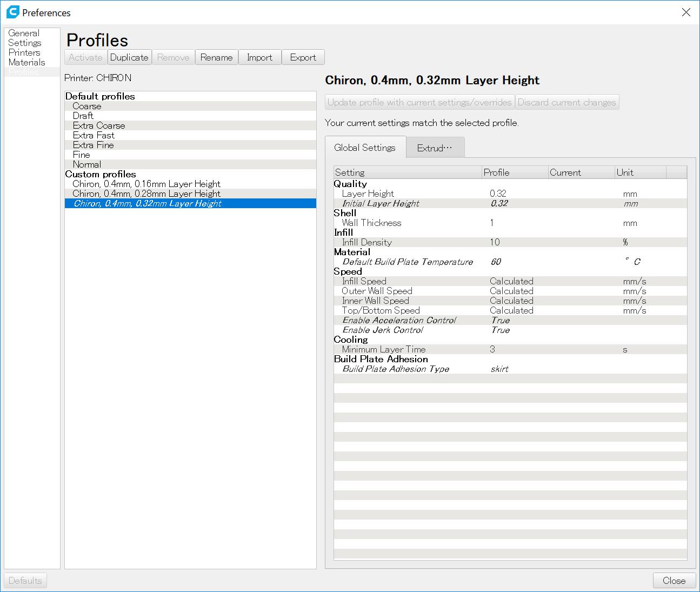Click the Cura logo icon in title bar
This screenshot has height=592, width=700.
point(12,12)
